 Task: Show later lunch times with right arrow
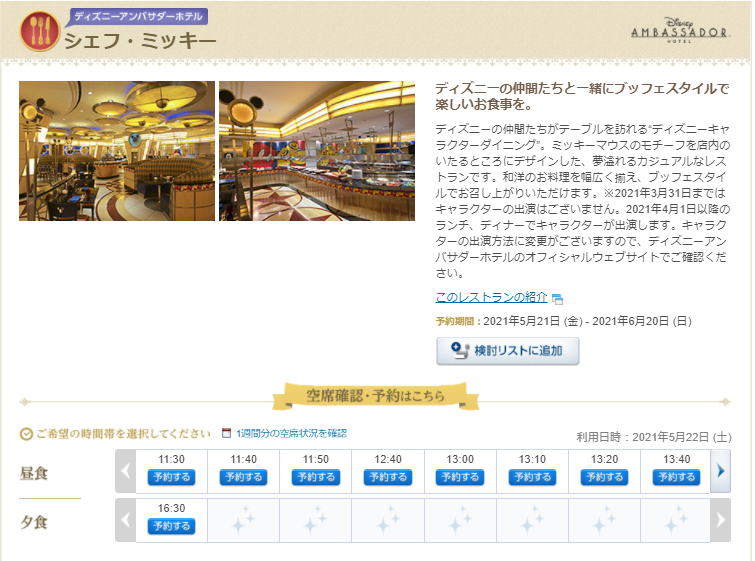coord(721,471)
